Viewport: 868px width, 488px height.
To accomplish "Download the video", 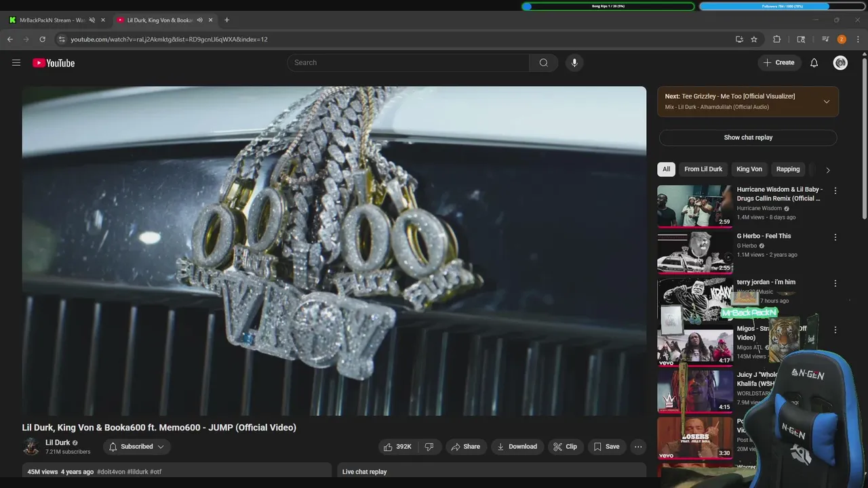I will pyautogui.click(x=517, y=447).
